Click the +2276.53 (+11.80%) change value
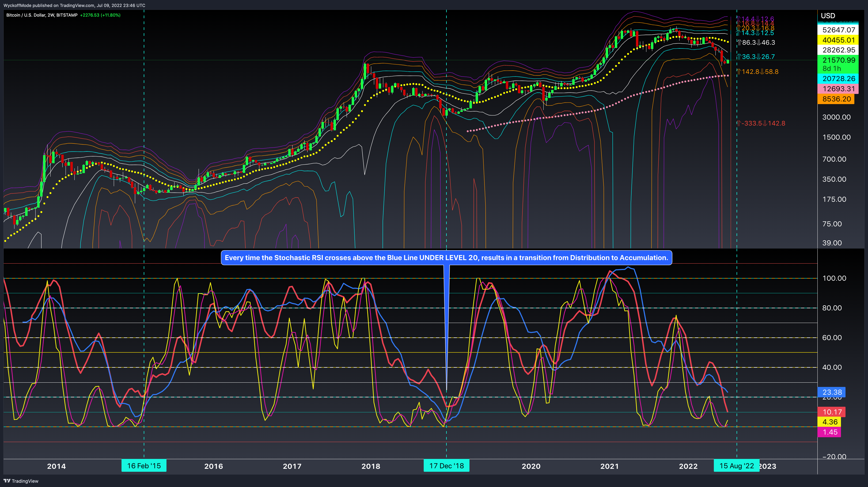Image resolution: width=868 pixels, height=487 pixels. pyautogui.click(x=100, y=15)
